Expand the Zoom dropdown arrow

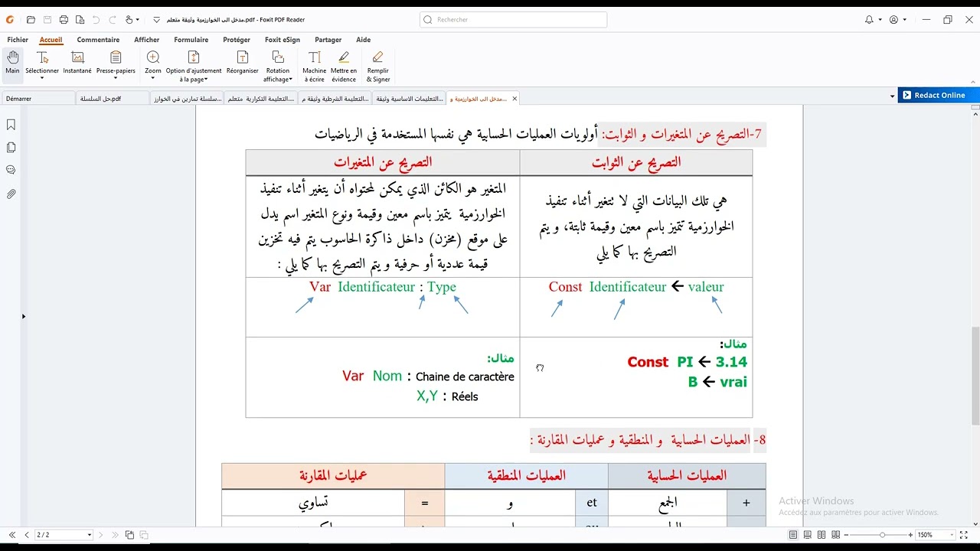tap(153, 79)
